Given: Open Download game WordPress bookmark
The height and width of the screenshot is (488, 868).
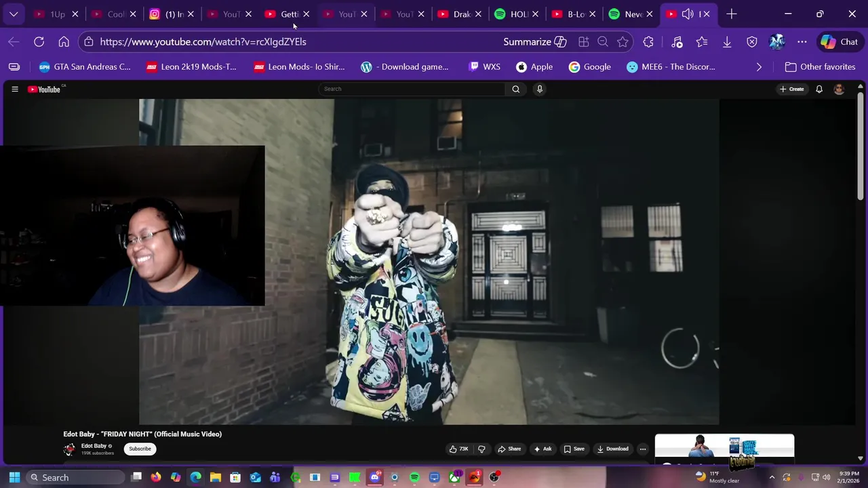Looking at the screenshot, I should pos(405,67).
